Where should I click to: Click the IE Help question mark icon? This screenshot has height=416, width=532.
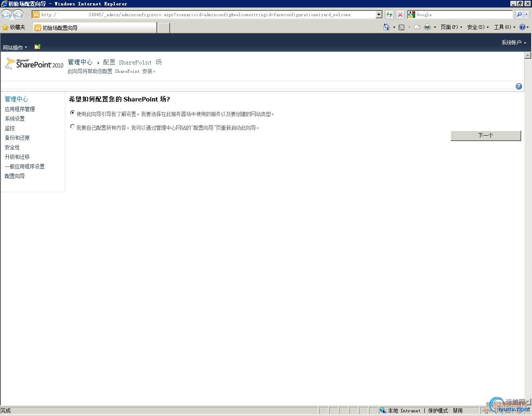click(522, 27)
